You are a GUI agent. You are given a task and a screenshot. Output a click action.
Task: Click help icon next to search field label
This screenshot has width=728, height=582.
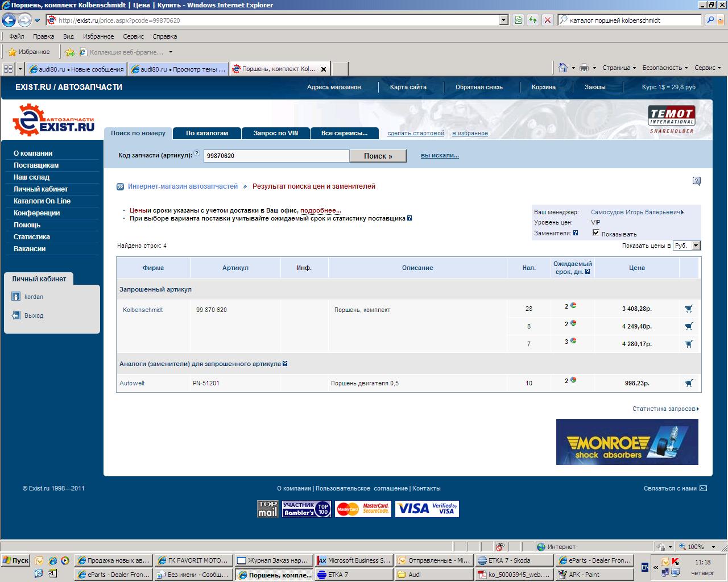tap(197, 153)
